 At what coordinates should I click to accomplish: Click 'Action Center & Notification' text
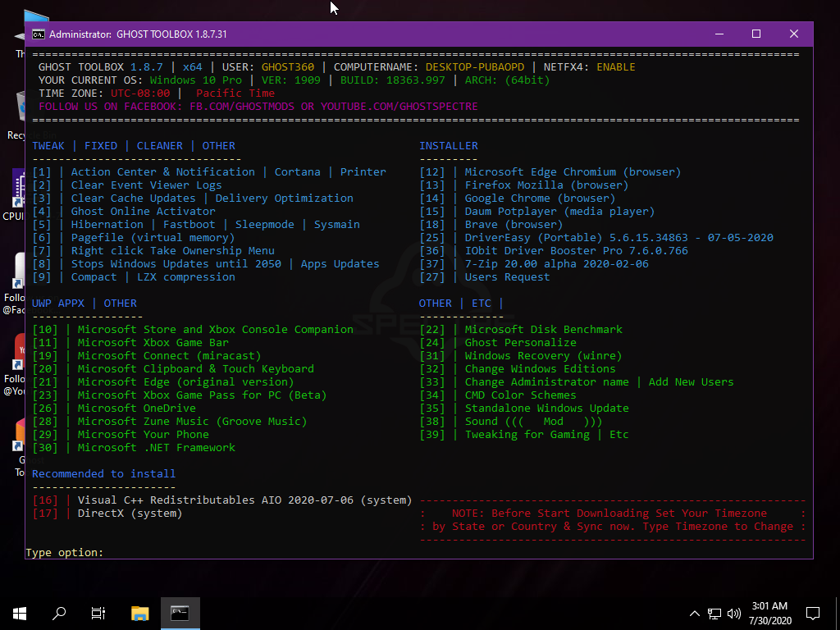[x=163, y=172]
